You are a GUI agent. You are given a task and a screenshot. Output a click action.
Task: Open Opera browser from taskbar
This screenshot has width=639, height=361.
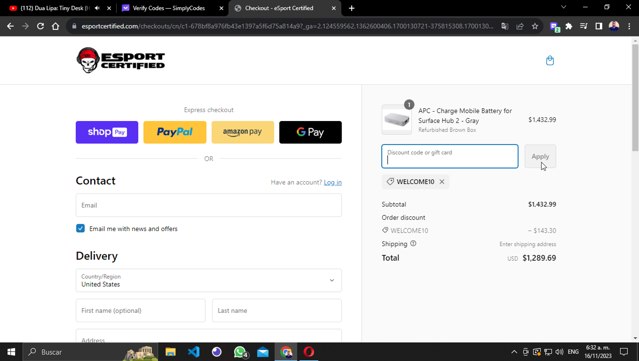[309, 352]
